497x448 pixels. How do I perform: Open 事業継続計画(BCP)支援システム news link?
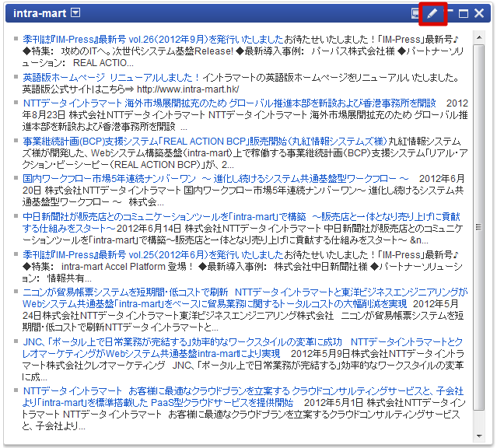[205, 141]
